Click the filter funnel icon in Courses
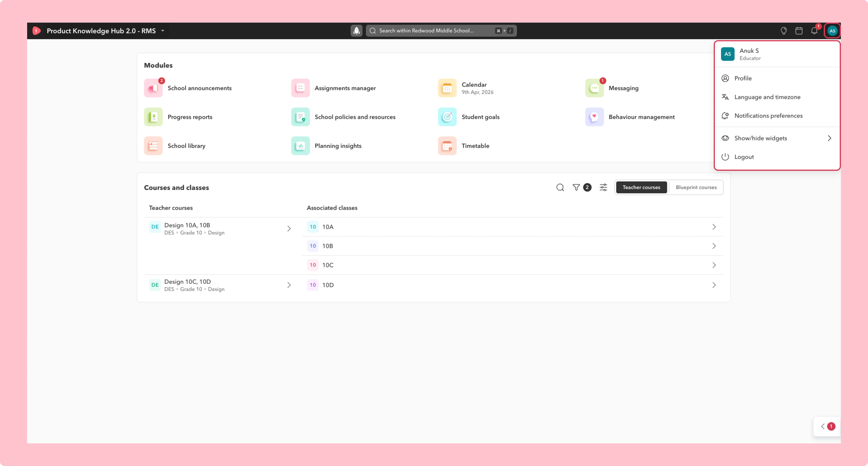Viewport: 868px width, 466px height. tap(576, 187)
